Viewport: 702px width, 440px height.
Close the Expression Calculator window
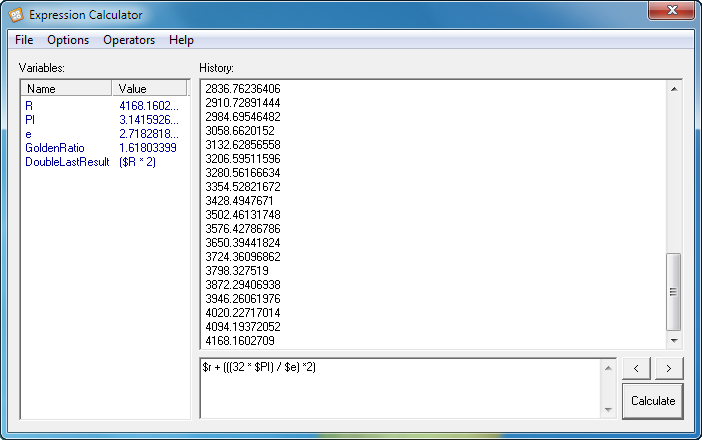[x=671, y=10]
